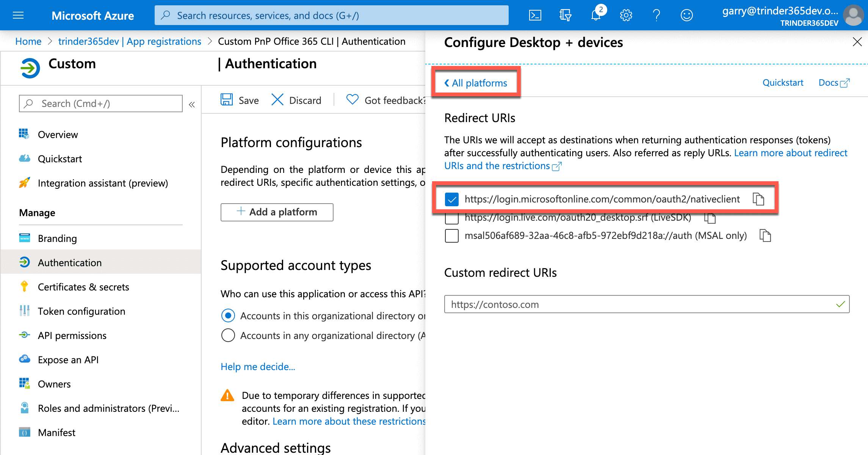Open Manifest in the sidebar
Viewport: 868px width, 455px height.
(56, 433)
